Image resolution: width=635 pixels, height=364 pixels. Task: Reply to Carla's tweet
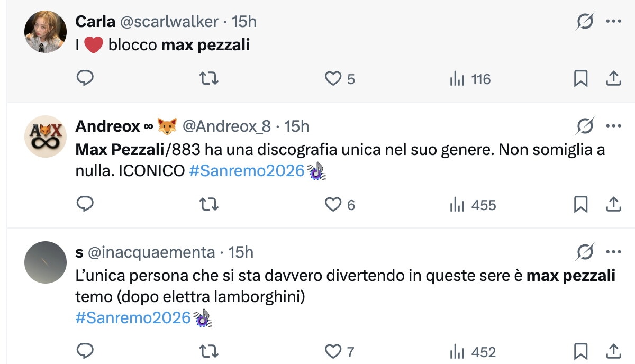point(85,79)
